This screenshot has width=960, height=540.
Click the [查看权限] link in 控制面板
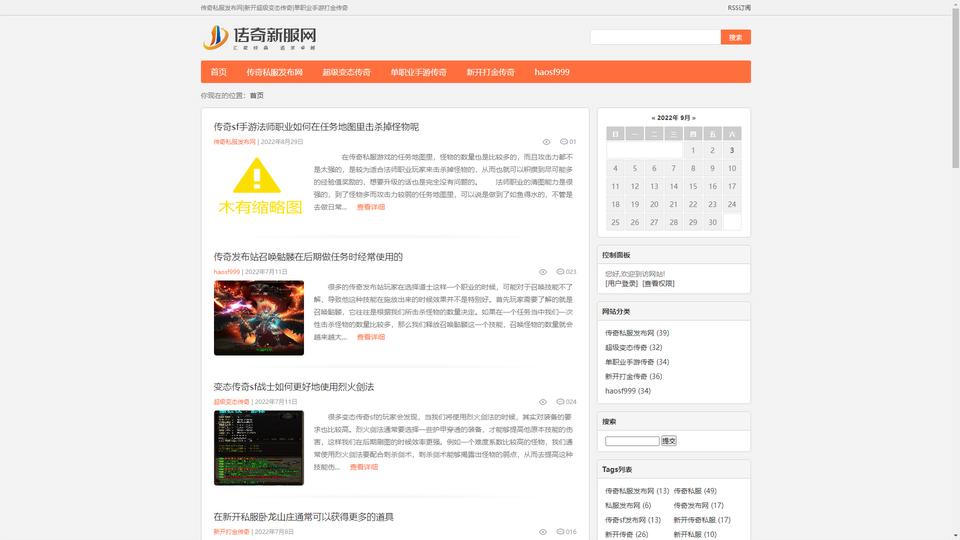tap(658, 283)
